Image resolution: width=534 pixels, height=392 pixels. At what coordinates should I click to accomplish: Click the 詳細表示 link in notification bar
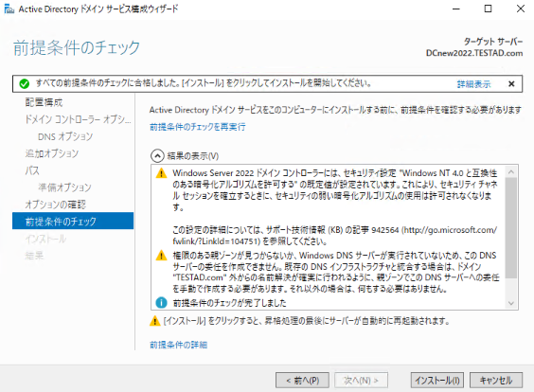tap(473, 83)
